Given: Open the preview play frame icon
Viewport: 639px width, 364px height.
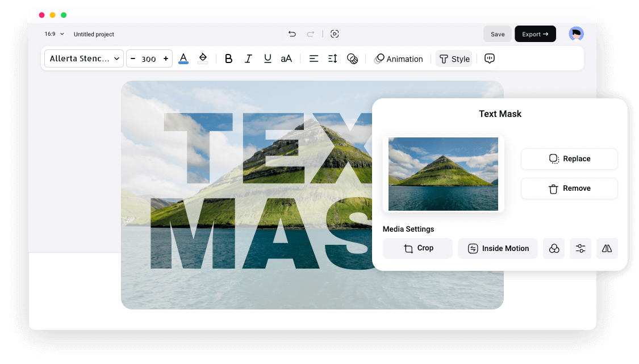Looking at the screenshot, I should [335, 34].
